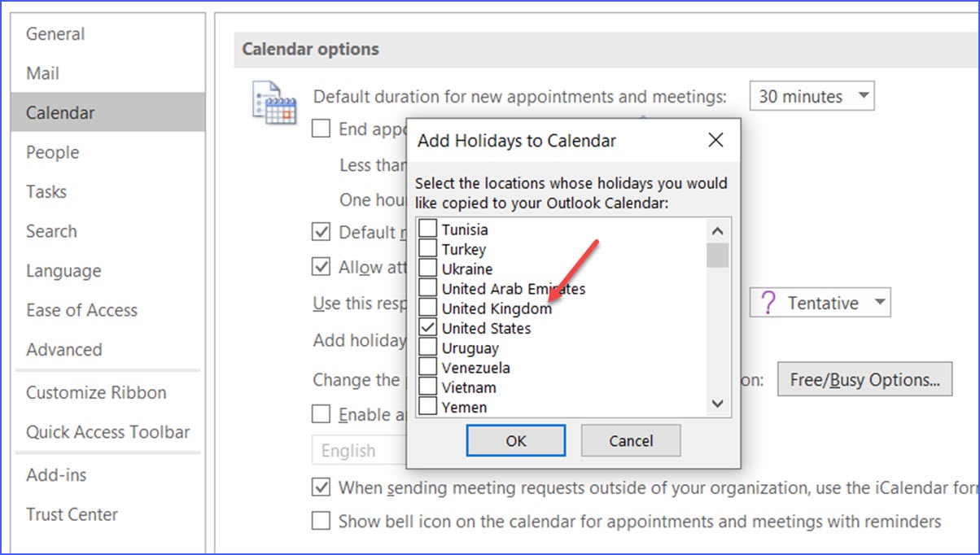This screenshot has width=980, height=555.
Task: Select People in the sidebar
Action: (52, 152)
